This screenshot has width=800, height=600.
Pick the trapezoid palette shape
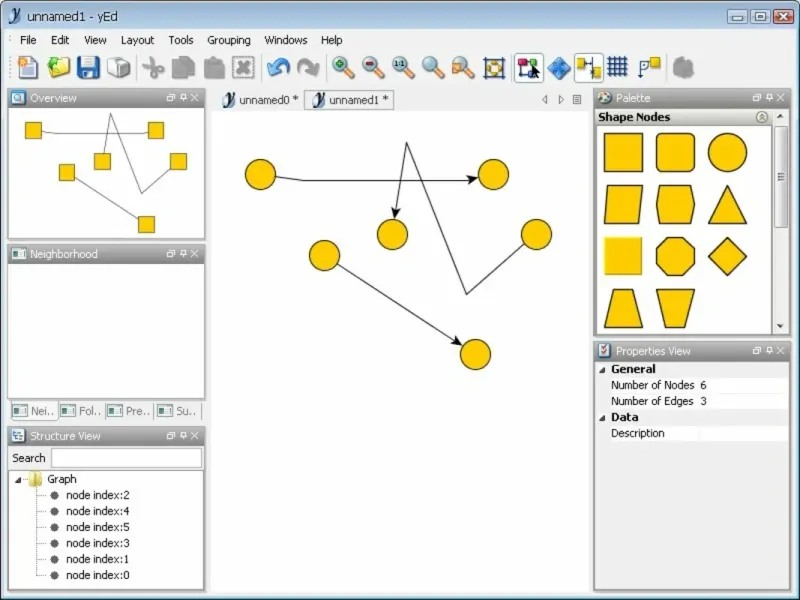[623, 309]
